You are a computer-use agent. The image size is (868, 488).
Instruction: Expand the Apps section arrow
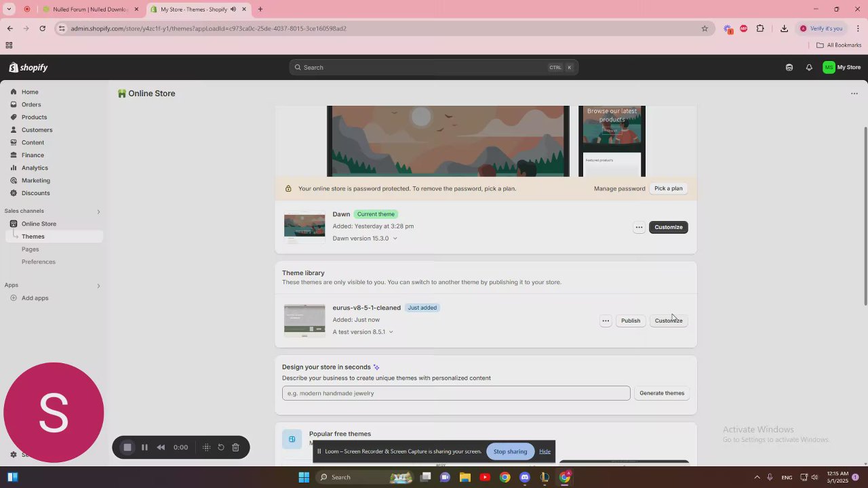(98, 285)
